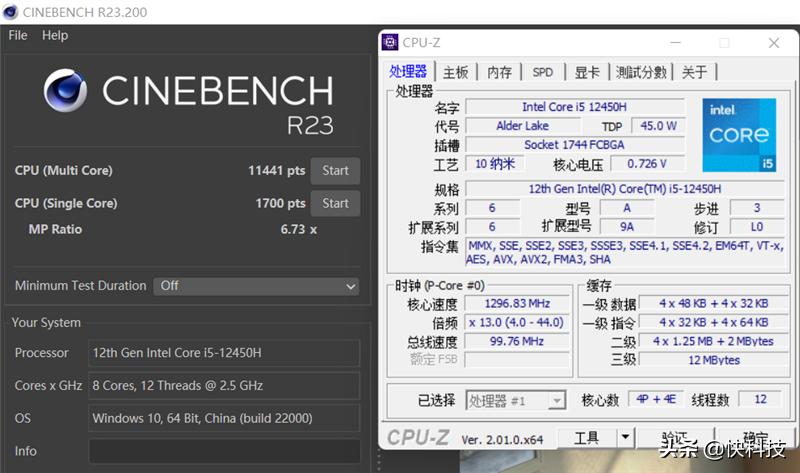Click the revision value L0

click(757, 227)
